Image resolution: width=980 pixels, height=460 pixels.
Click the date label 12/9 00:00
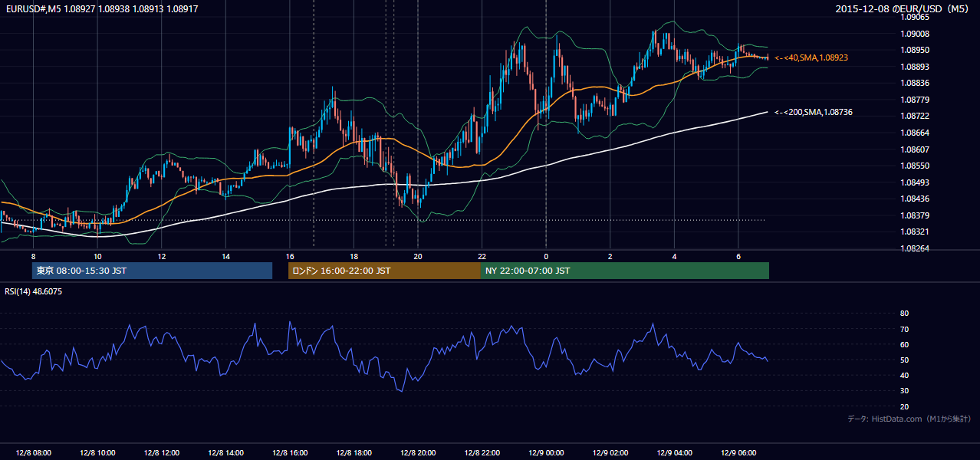pos(546,453)
